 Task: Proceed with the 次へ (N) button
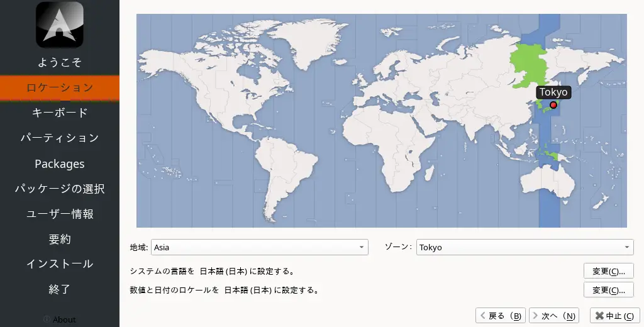(x=554, y=316)
